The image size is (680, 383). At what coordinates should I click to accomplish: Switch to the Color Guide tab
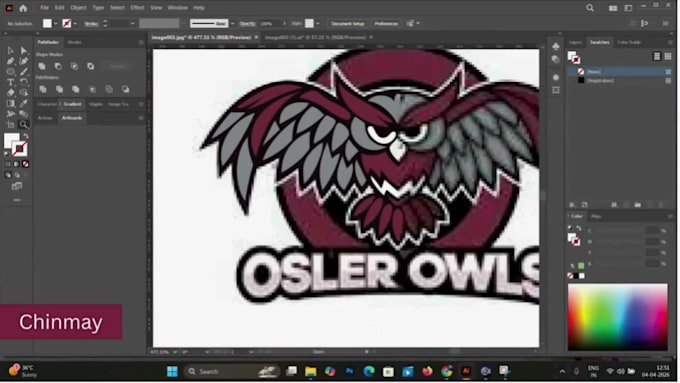coord(629,43)
